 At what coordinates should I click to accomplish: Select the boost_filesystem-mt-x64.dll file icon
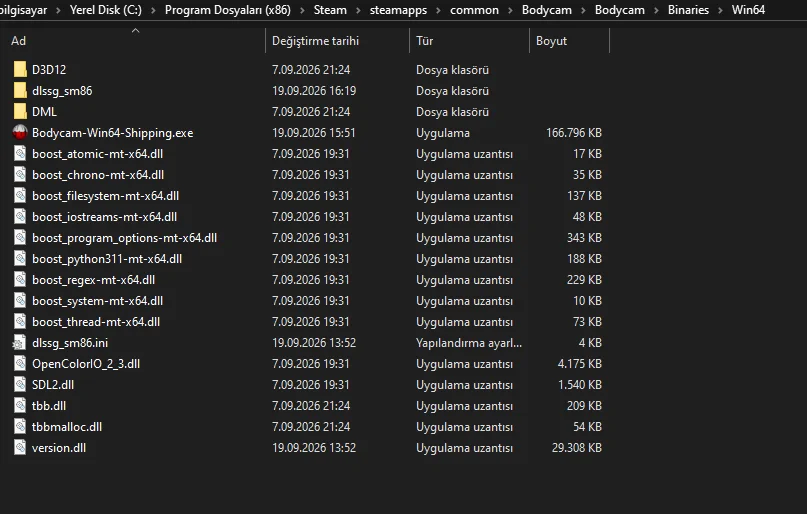(20, 196)
